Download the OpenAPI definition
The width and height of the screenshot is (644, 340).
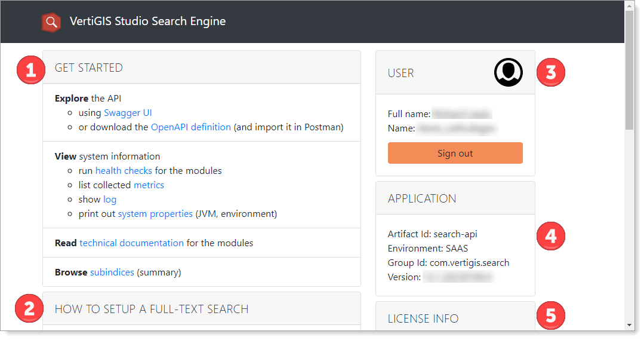191,127
